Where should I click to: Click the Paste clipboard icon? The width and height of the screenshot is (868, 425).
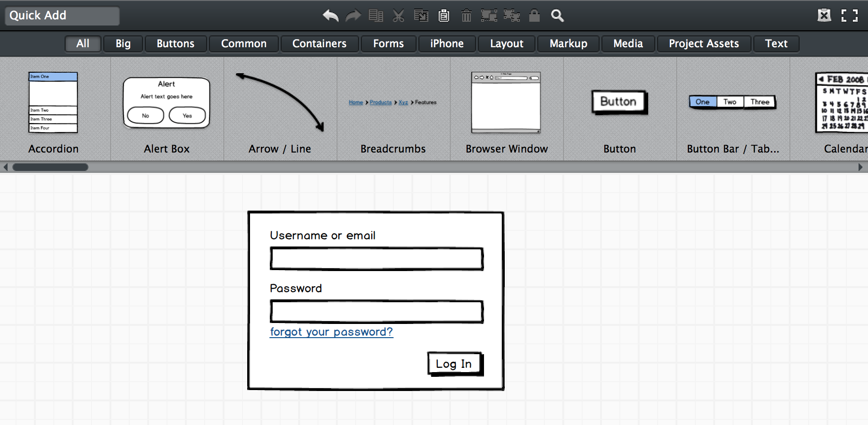[x=444, y=16]
